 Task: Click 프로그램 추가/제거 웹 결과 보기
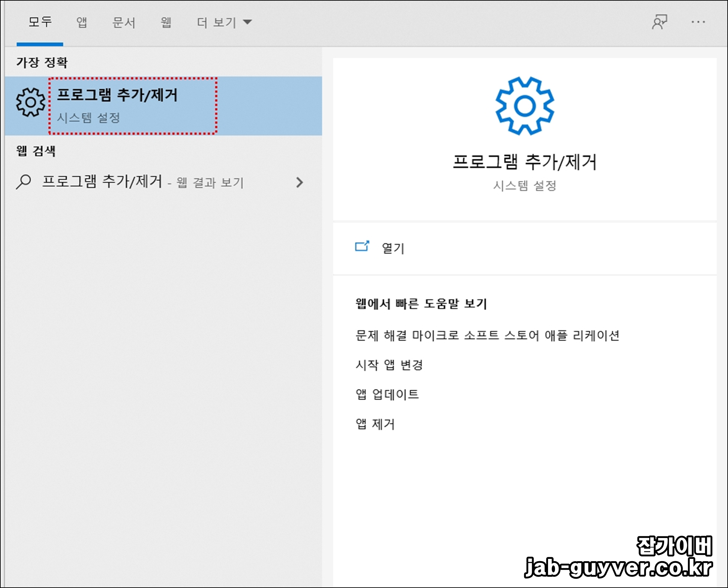tap(143, 182)
